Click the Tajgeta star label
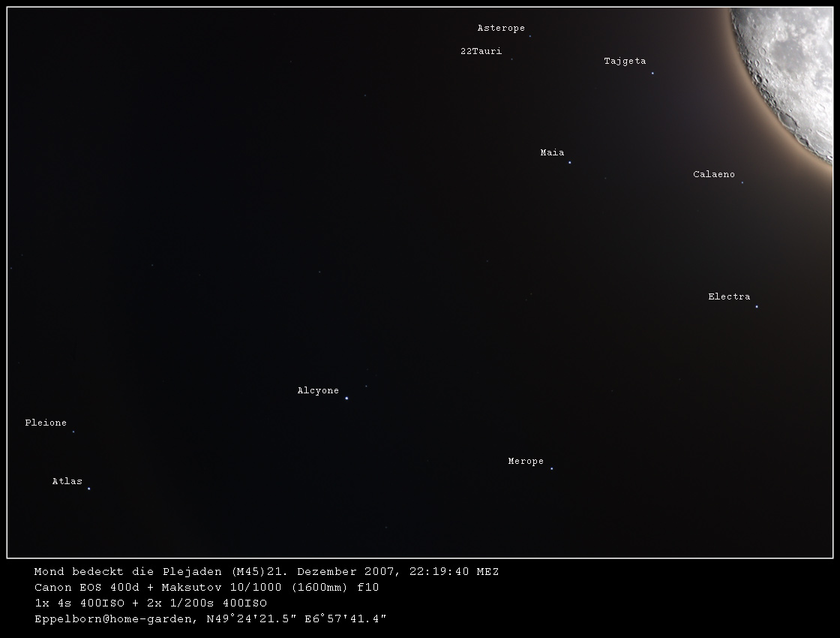The height and width of the screenshot is (638, 840). point(625,61)
